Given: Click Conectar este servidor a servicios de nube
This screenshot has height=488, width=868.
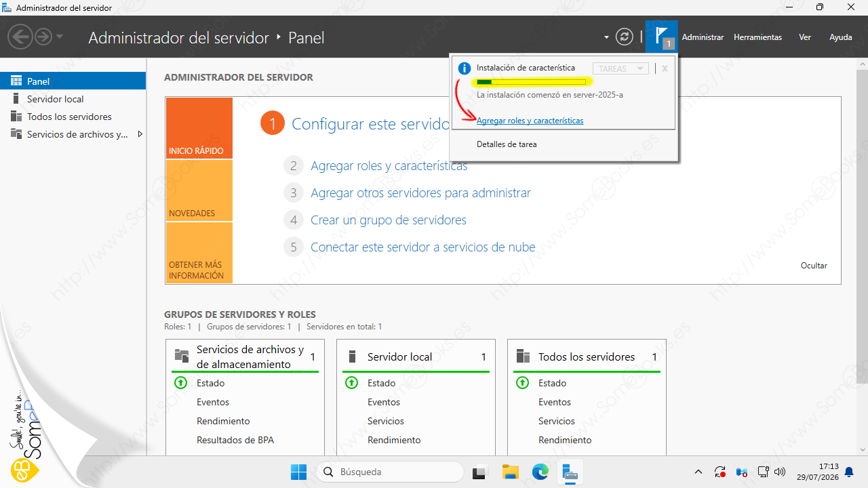Looking at the screenshot, I should point(423,247).
